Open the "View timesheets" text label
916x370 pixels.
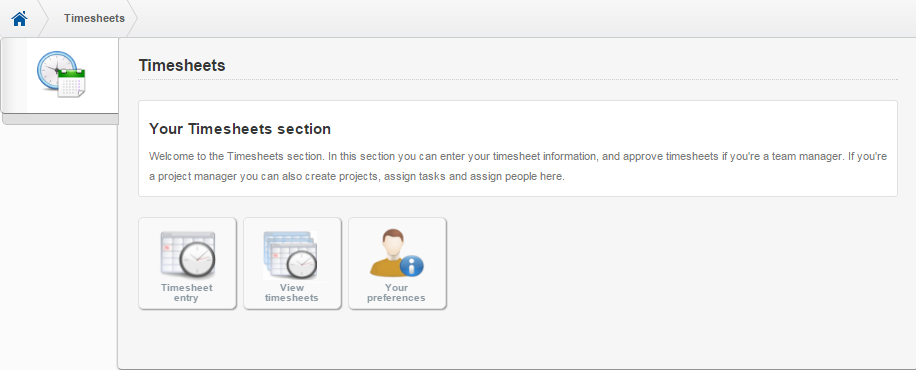coord(292,292)
